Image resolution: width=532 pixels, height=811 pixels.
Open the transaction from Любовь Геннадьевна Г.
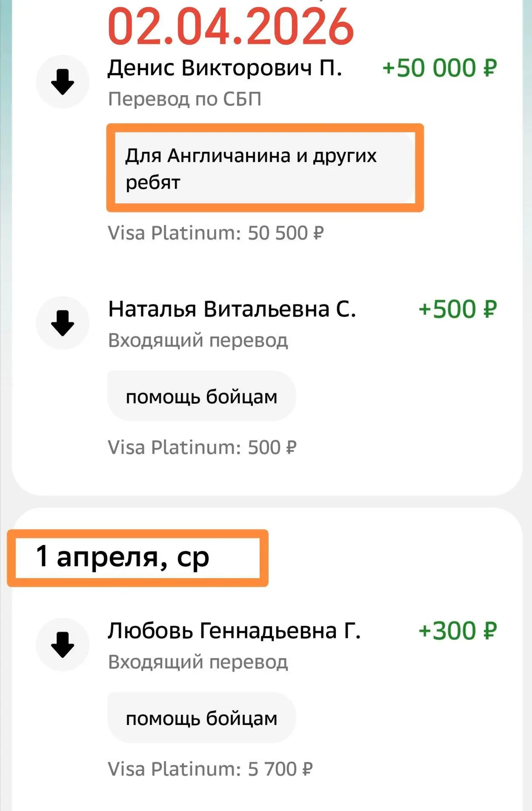[234, 631]
